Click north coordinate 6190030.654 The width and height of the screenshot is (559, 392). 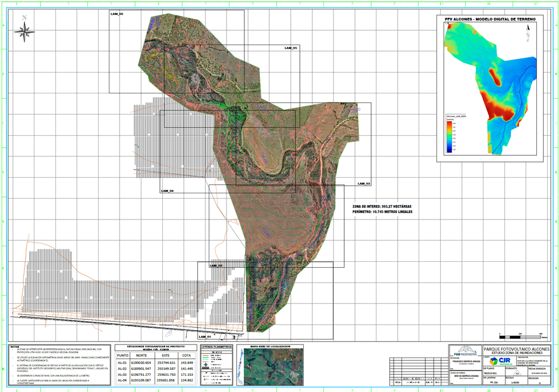pos(142,363)
